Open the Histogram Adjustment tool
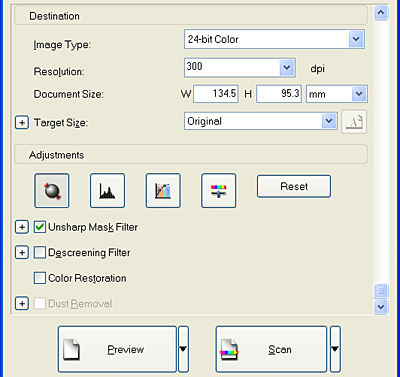This screenshot has width=400, height=377. [107, 191]
